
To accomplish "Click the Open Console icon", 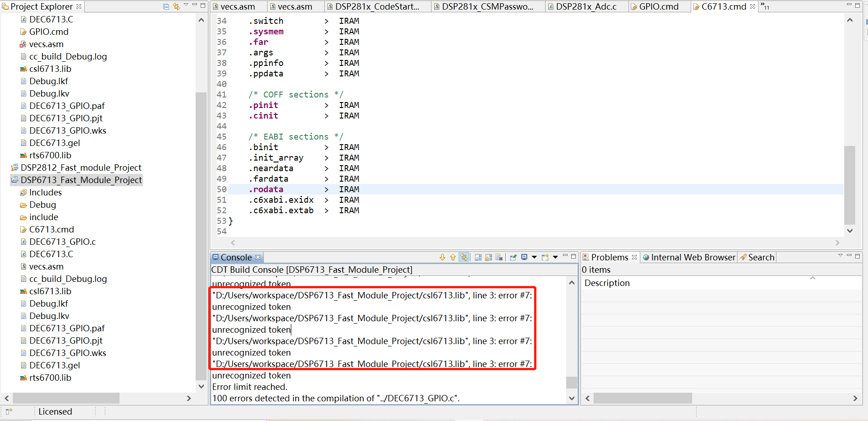I will pyautogui.click(x=545, y=257).
